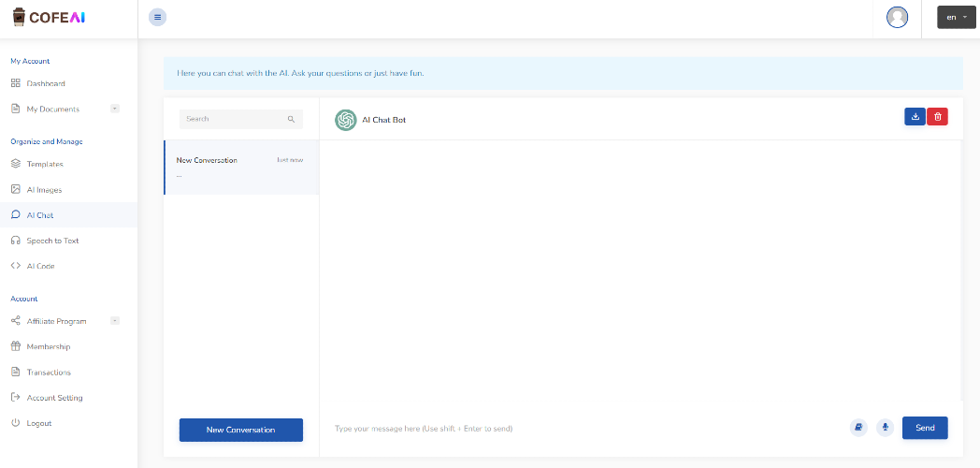The image size is (980, 468).
Task: Click the AI Chat Bot title
Action: coord(383,120)
